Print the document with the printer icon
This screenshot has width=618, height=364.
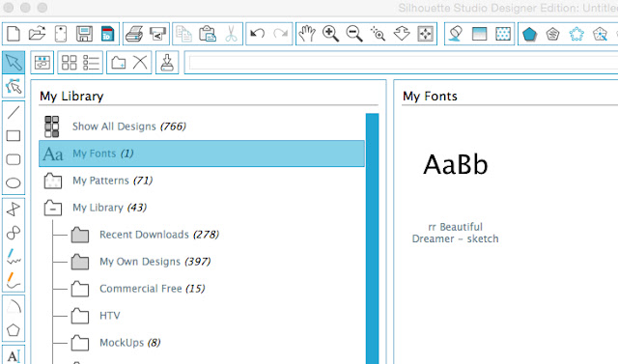point(134,34)
